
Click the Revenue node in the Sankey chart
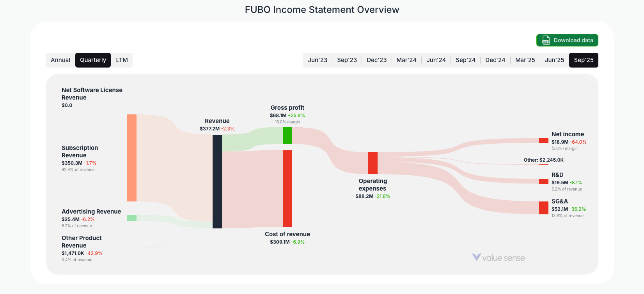(217, 182)
